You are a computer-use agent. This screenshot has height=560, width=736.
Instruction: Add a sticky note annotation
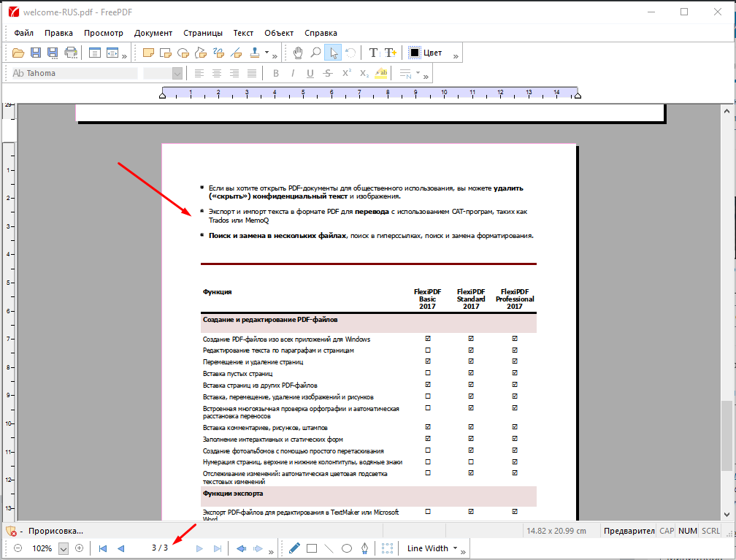tap(148, 53)
